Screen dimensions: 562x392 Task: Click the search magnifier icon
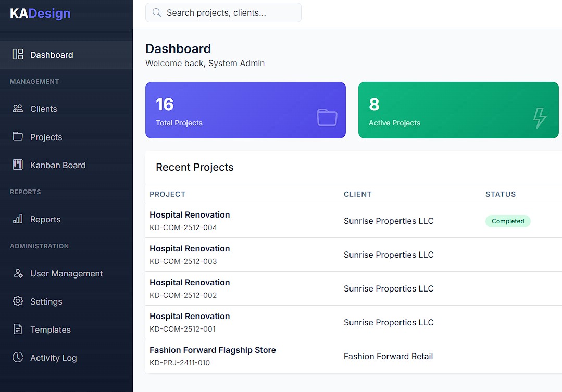pos(156,13)
